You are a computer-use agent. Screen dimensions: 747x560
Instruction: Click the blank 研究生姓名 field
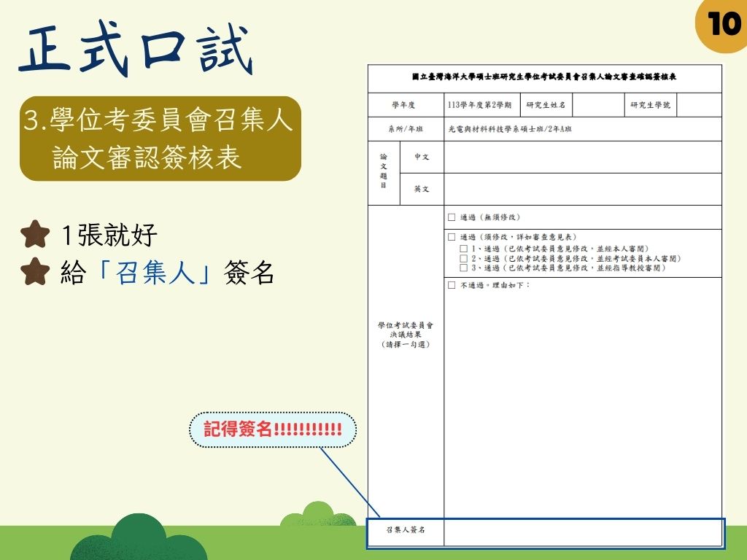click(x=598, y=105)
